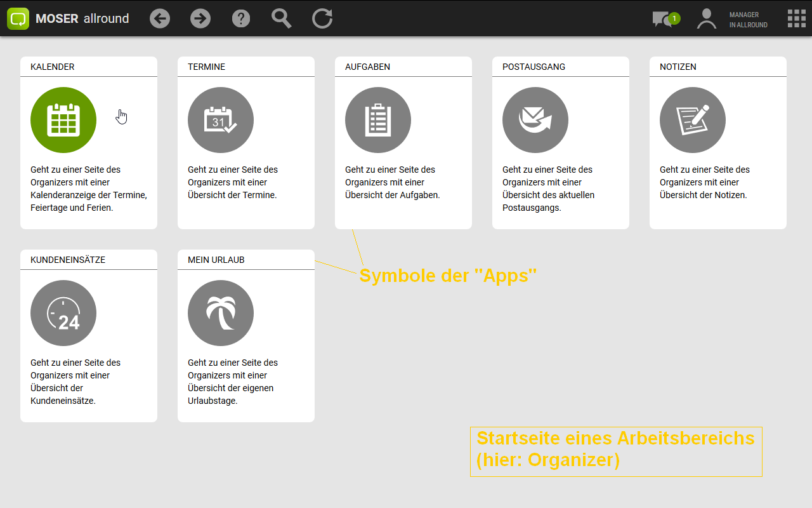Click the MOSER allround logo
The height and width of the screenshot is (508, 812).
pyautogui.click(x=69, y=18)
